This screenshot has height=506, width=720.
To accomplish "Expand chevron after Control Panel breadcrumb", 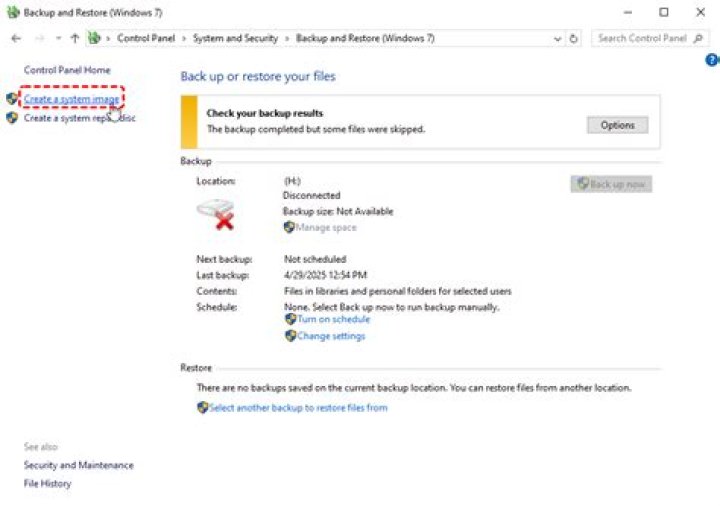I will click(184, 39).
